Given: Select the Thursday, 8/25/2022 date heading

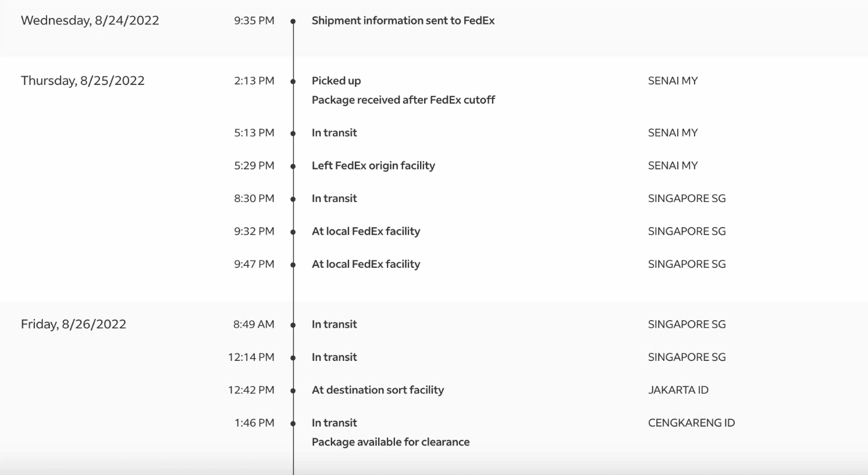Looking at the screenshot, I should 83,81.
